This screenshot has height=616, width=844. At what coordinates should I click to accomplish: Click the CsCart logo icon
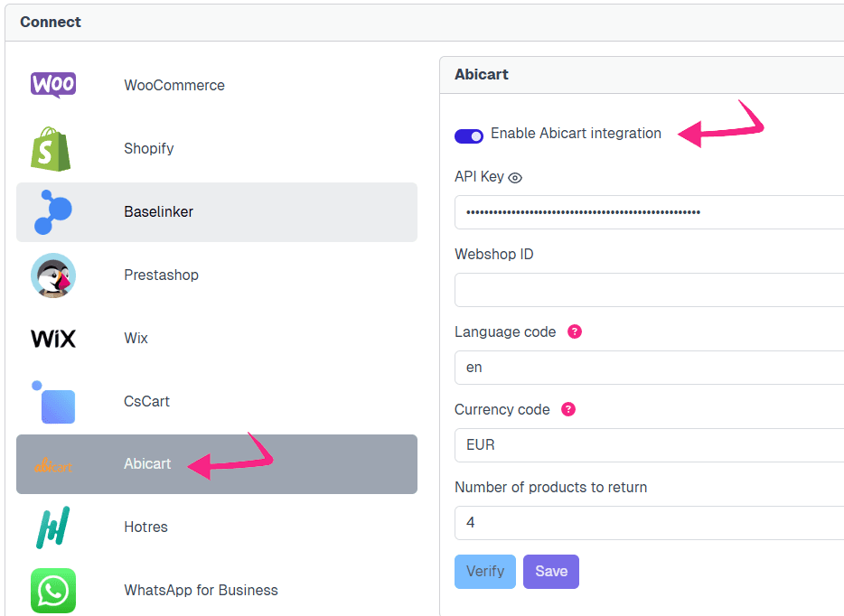pyautogui.click(x=53, y=402)
